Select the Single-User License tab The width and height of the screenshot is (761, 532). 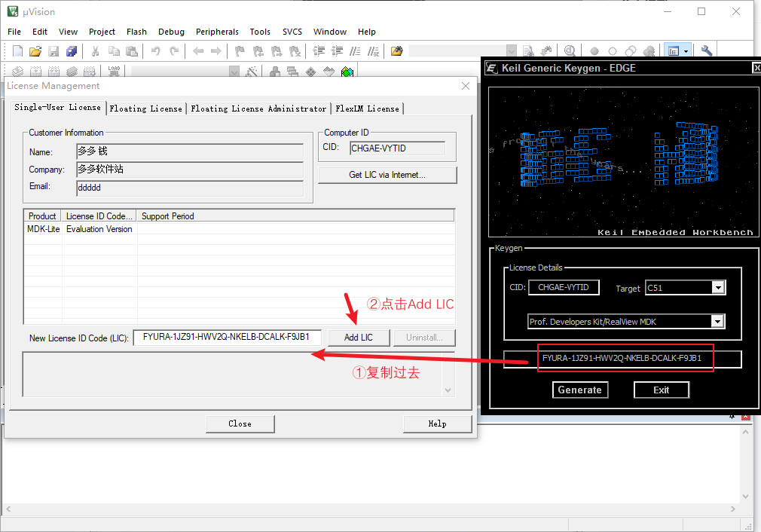57,107
